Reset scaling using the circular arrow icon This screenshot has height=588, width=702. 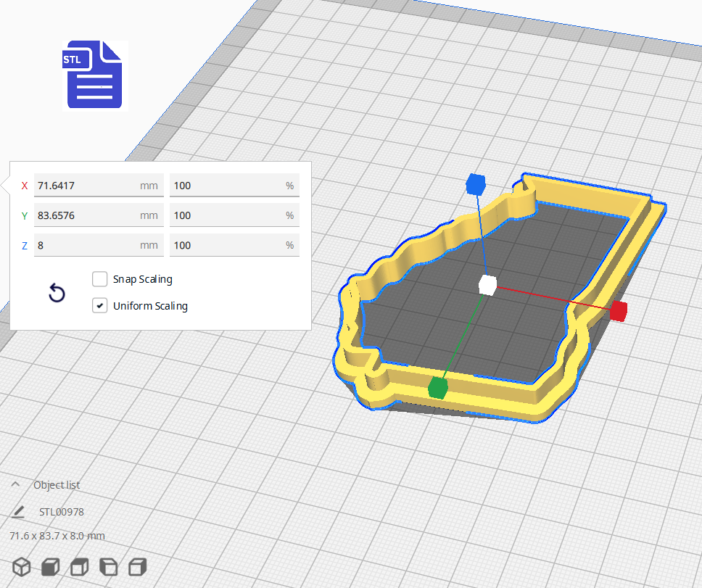pyautogui.click(x=57, y=293)
